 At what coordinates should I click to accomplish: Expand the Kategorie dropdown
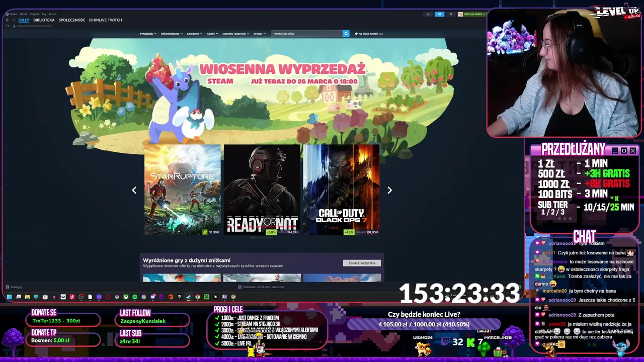click(x=195, y=34)
